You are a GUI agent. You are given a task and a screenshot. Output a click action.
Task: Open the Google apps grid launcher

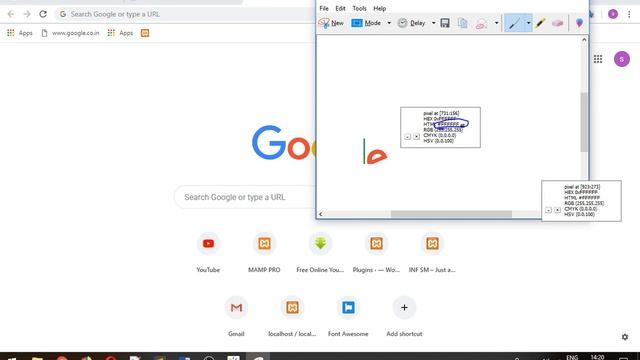tap(598, 59)
